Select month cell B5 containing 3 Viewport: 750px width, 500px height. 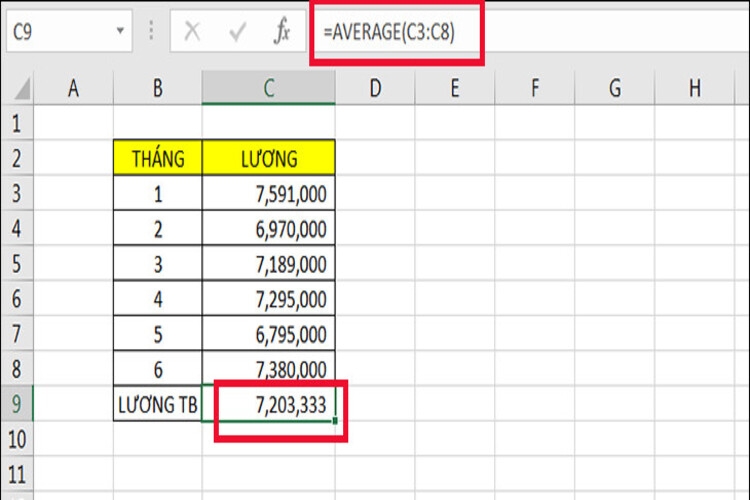pyautogui.click(x=158, y=264)
